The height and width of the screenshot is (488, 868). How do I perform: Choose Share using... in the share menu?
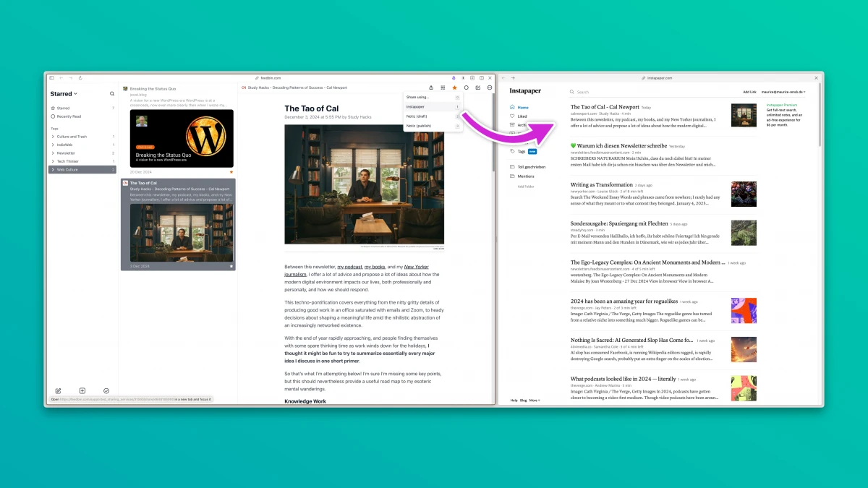coord(433,97)
